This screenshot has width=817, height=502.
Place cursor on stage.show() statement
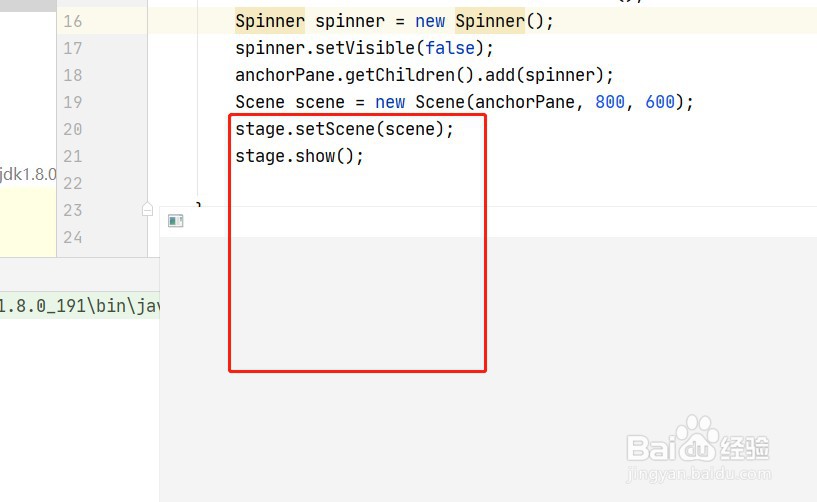299,156
